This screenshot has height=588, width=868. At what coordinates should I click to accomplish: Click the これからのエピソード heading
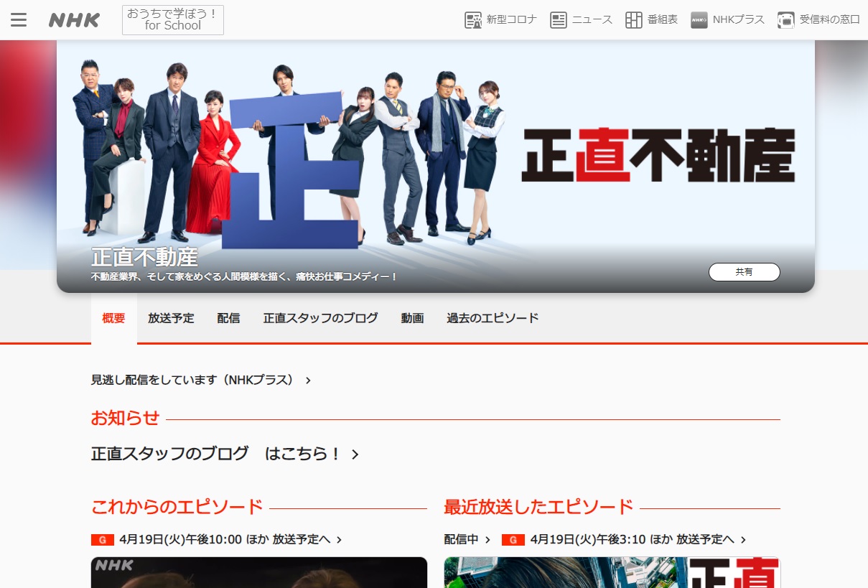tap(177, 507)
